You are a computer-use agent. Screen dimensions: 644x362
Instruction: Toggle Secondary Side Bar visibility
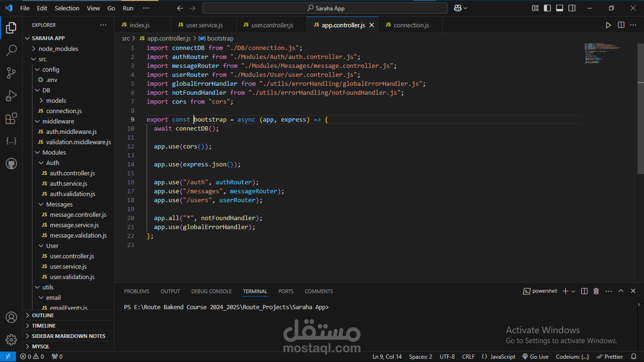pyautogui.click(x=572, y=8)
